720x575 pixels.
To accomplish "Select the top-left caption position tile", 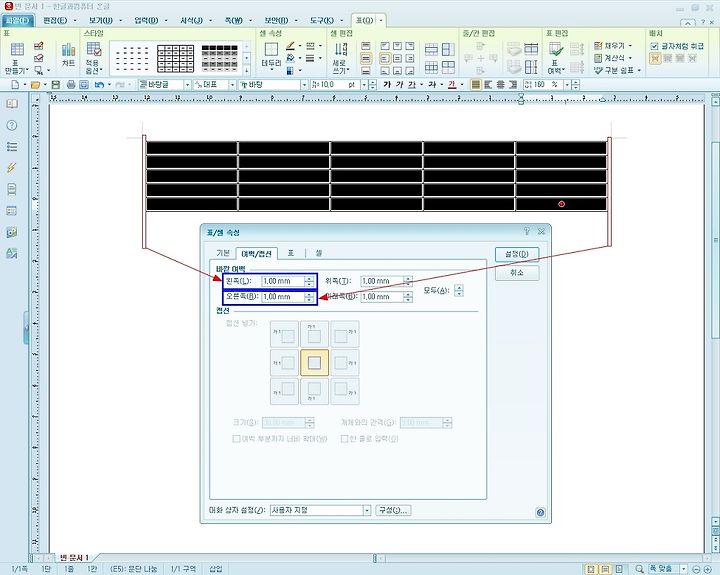I will coord(284,334).
